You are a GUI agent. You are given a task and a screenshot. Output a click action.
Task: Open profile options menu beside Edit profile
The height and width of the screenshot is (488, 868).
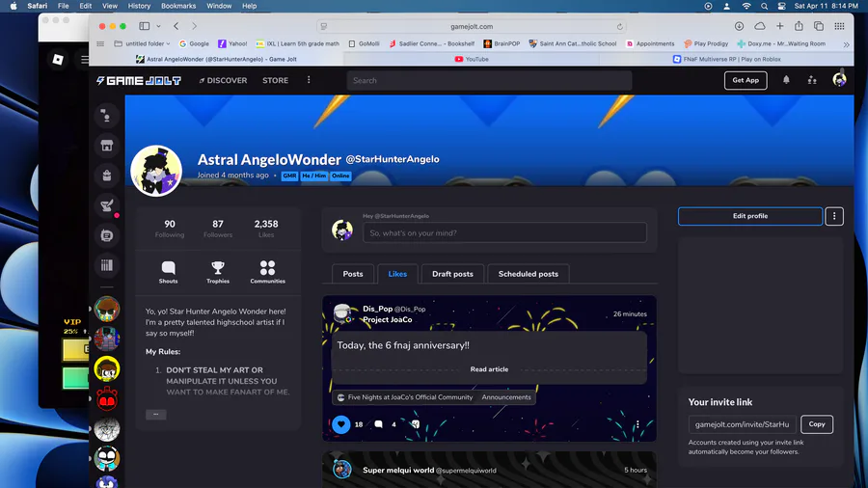(x=834, y=216)
